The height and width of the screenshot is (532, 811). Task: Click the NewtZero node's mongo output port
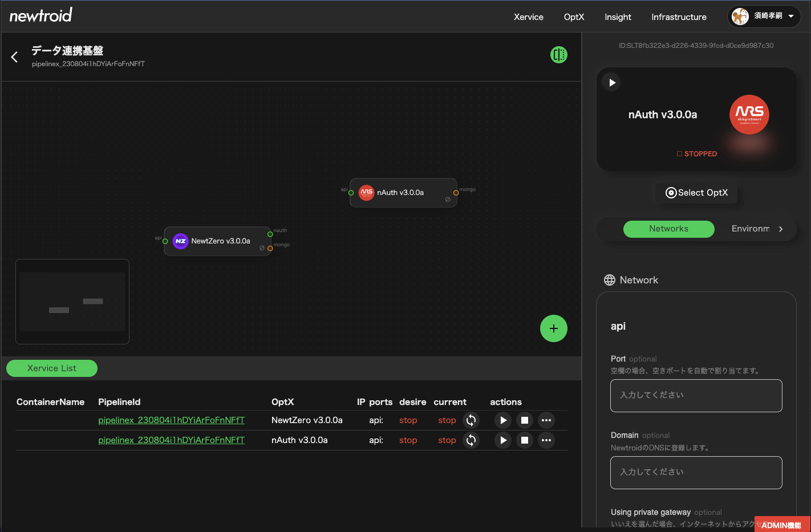point(270,248)
